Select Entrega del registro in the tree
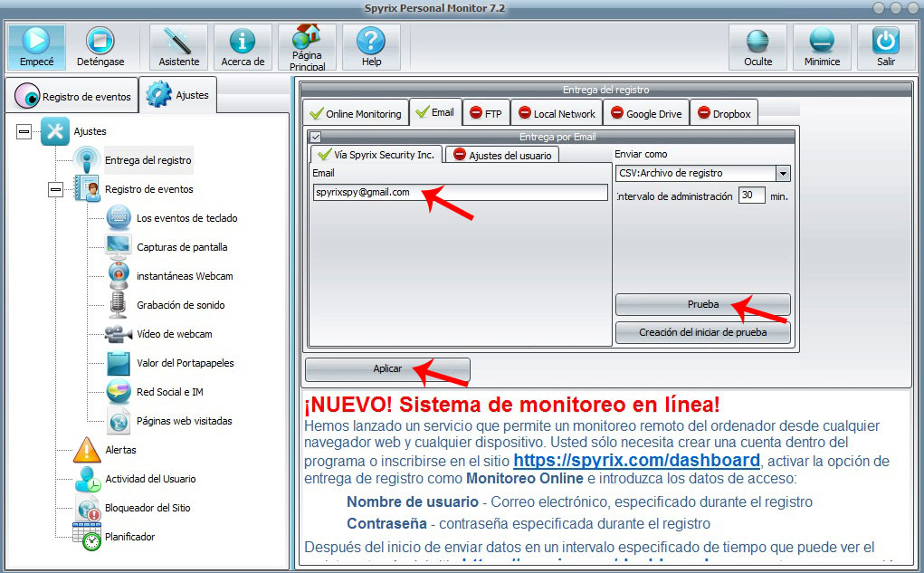924x573 pixels. (x=148, y=159)
